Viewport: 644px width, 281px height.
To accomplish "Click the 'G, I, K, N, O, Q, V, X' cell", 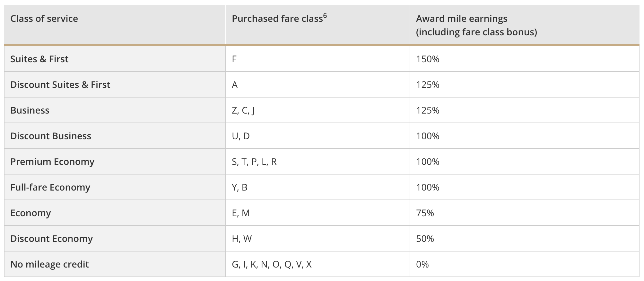I will (272, 264).
